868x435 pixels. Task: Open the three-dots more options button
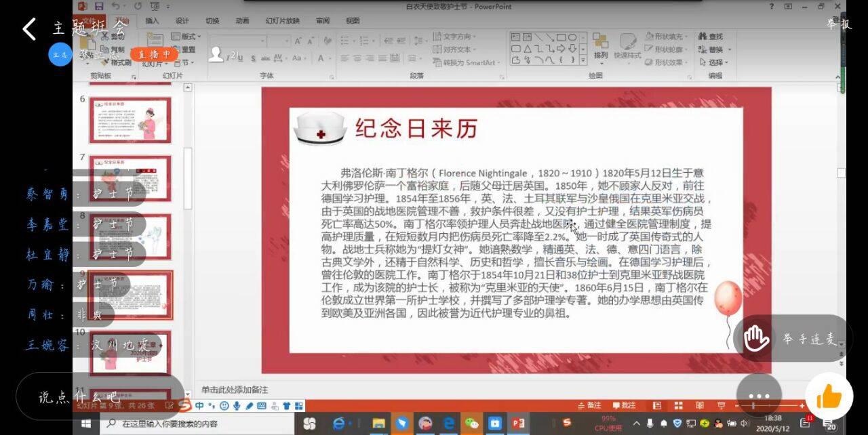click(759, 396)
